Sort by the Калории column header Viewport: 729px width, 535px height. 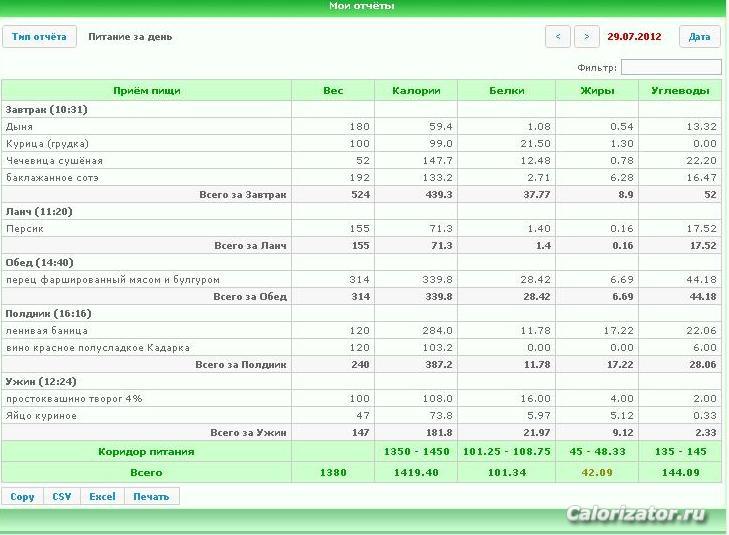tap(416, 91)
